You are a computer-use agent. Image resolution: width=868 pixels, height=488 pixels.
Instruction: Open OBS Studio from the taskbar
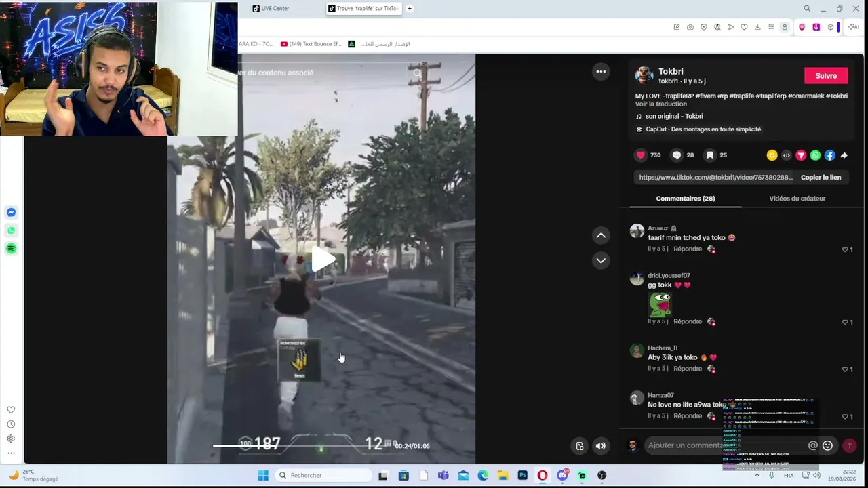tap(601, 475)
